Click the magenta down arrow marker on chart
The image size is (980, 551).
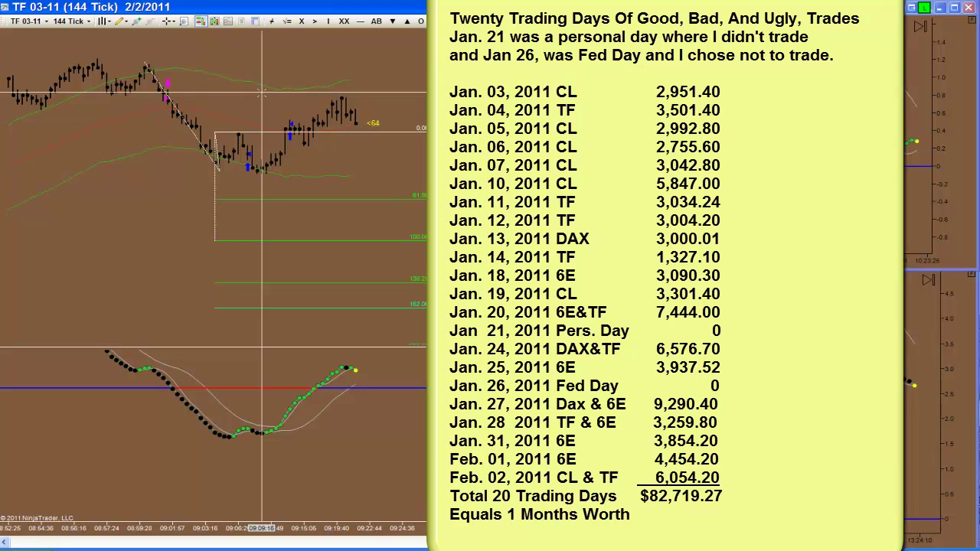pyautogui.click(x=168, y=83)
